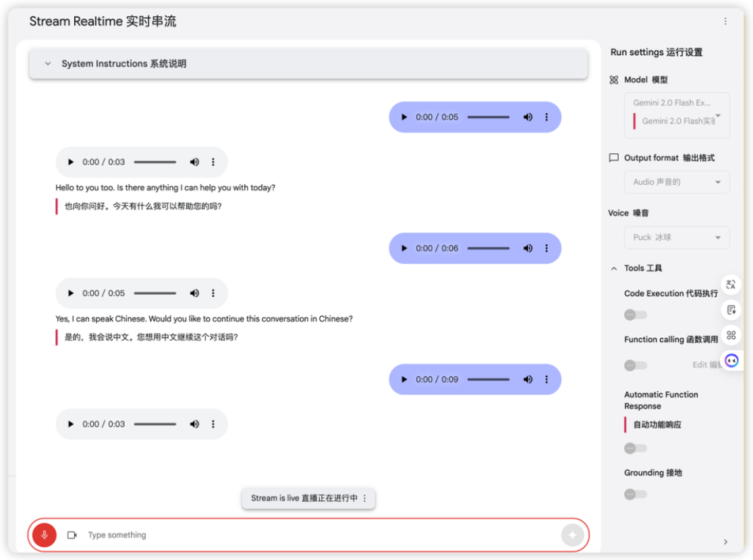Mute the 0:06 blue audio message
753x560 pixels.
[528, 248]
